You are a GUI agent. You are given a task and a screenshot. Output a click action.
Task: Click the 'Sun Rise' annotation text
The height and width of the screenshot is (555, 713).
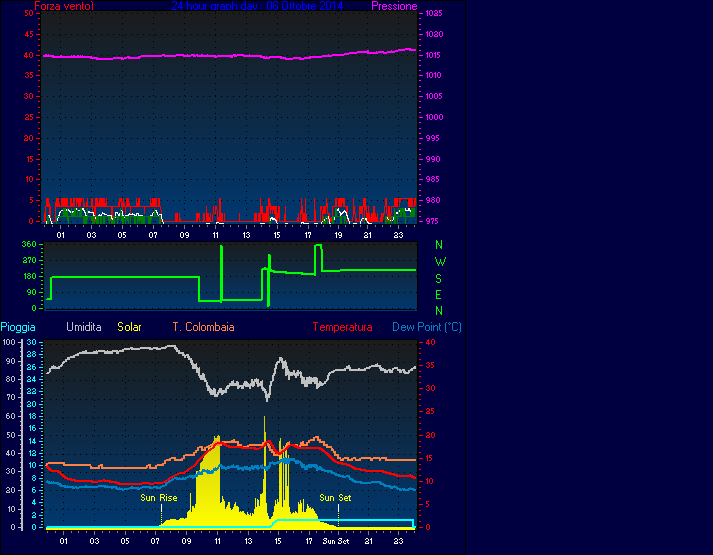click(159, 498)
